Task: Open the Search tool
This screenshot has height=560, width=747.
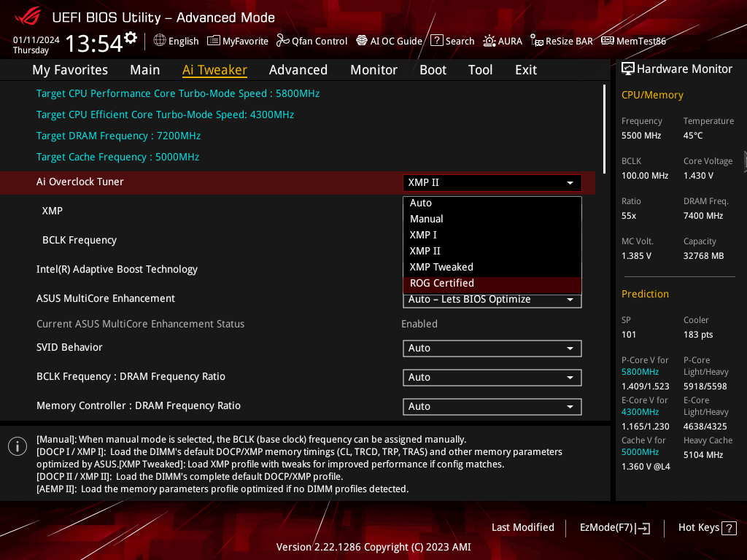Action: (452, 41)
